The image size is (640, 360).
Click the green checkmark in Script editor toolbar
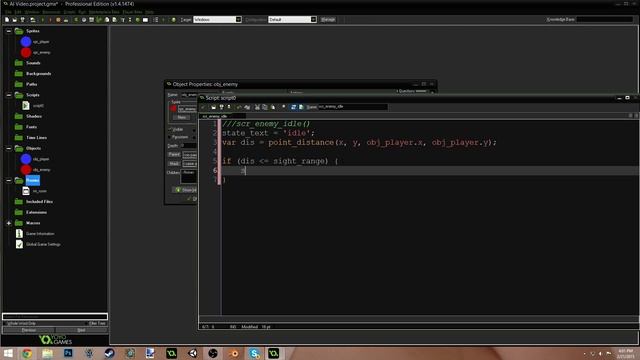click(x=203, y=107)
